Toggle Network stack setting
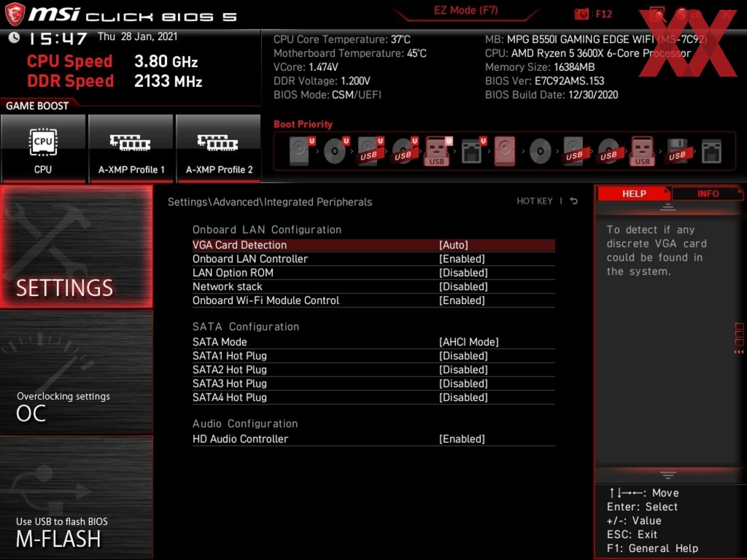 pos(374,287)
